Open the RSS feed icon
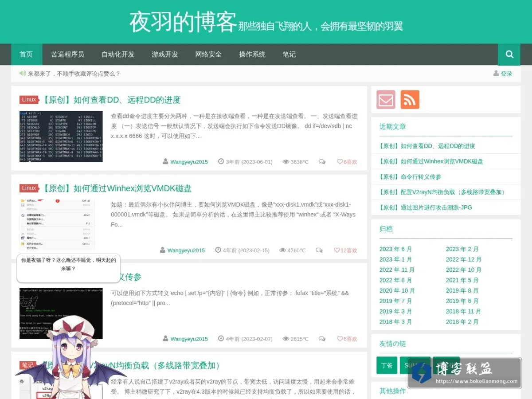The image size is (532, 399). coord(410,100)
